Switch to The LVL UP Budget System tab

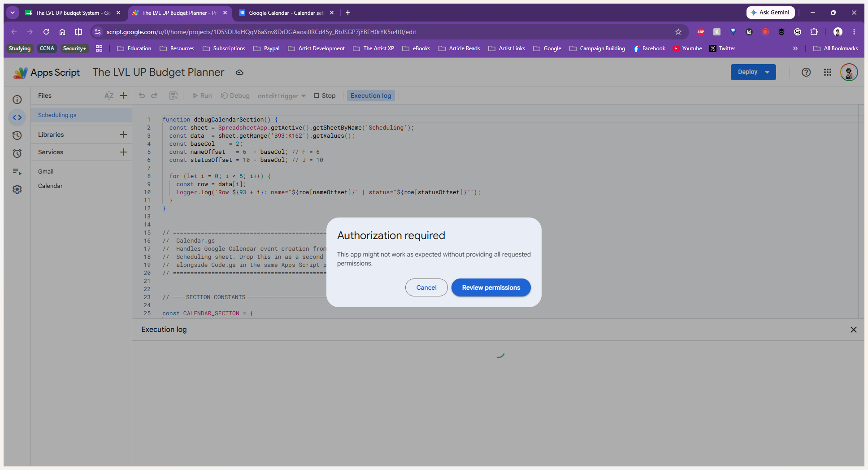coord(73,13)
